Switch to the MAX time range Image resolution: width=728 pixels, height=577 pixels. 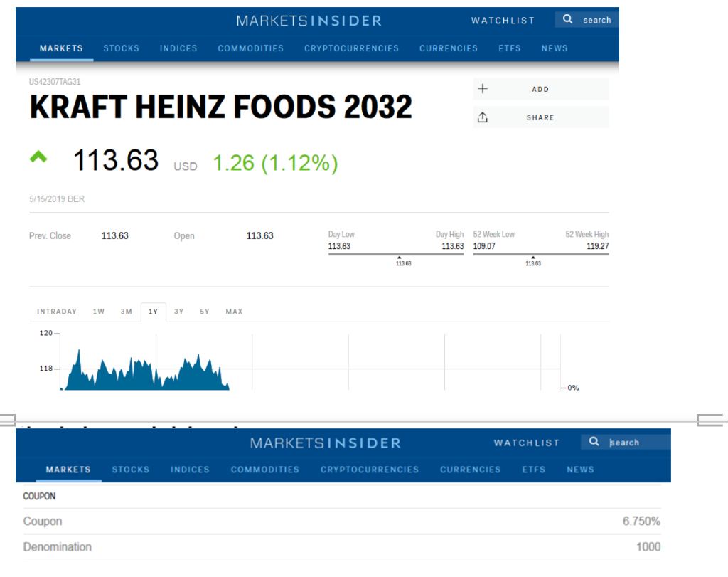(233, 312)
